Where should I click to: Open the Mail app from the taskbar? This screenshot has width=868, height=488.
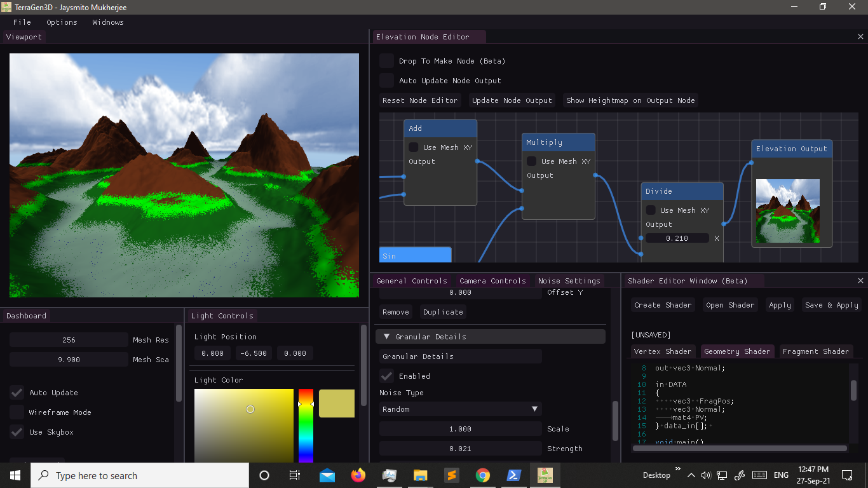[327, 475]
